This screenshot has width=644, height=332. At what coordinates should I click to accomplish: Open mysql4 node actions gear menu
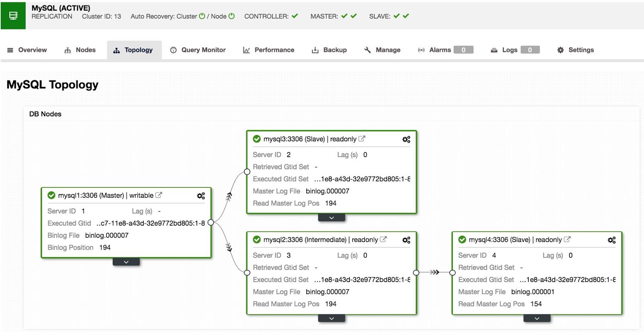[611, 240]
